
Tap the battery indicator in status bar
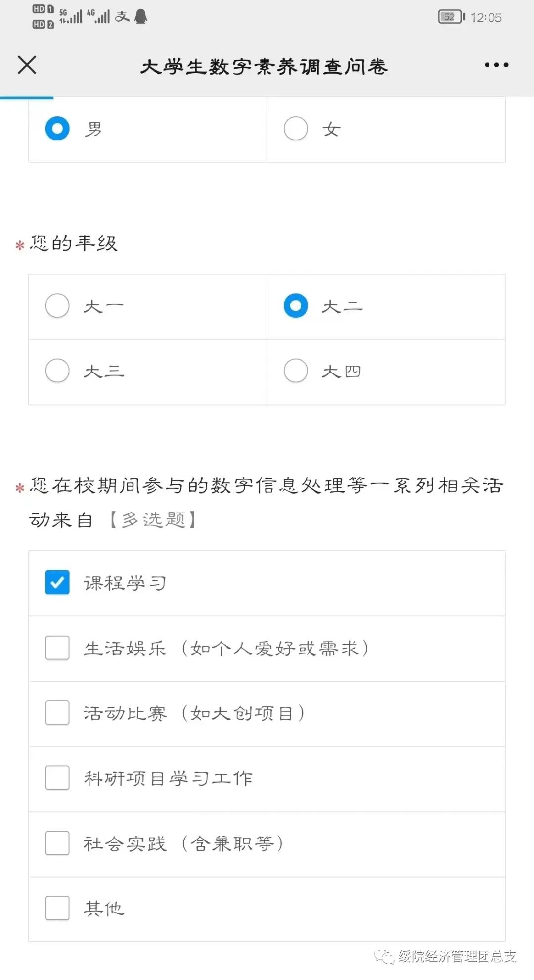451,17
